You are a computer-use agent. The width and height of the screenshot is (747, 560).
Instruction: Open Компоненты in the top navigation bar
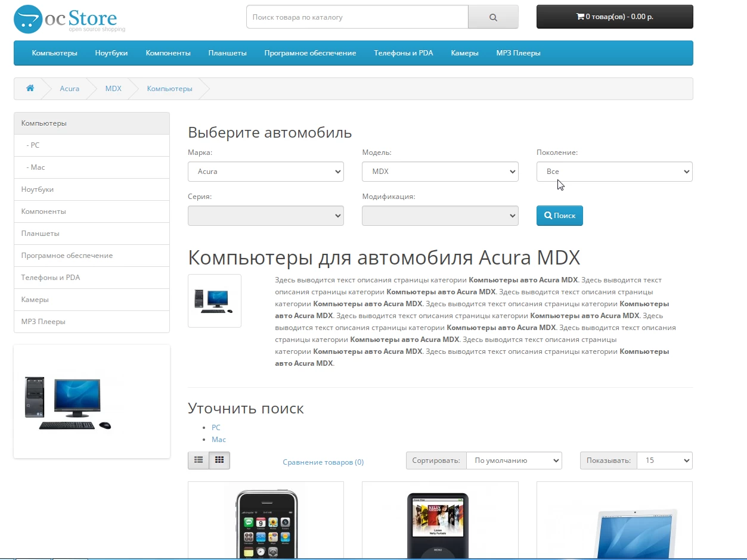pos(168,53)
